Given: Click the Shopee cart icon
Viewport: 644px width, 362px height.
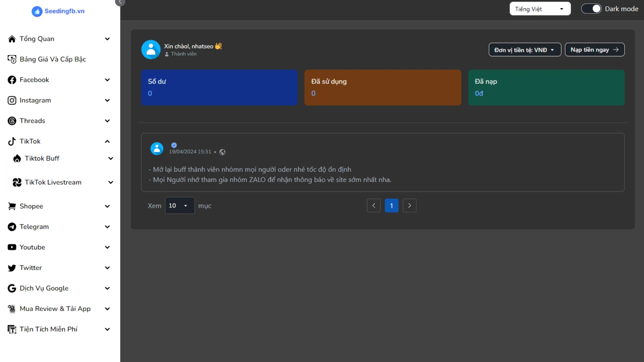Looking at the screenshot, I should [x=12, y=206].
